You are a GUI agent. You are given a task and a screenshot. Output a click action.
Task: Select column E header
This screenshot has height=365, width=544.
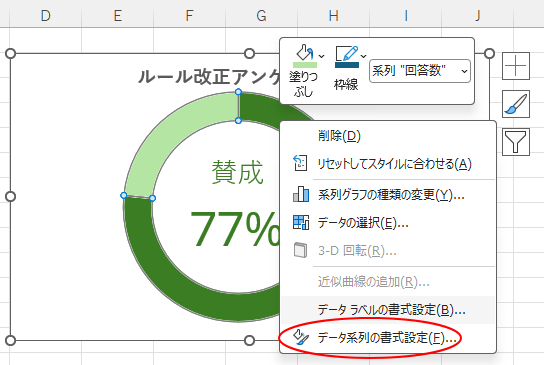(x=118, y=16)
